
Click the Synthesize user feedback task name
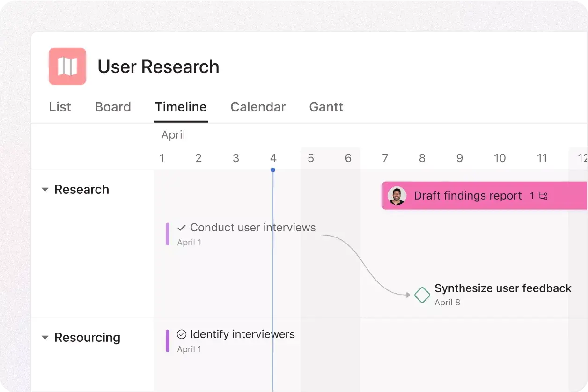pos(503,288)
